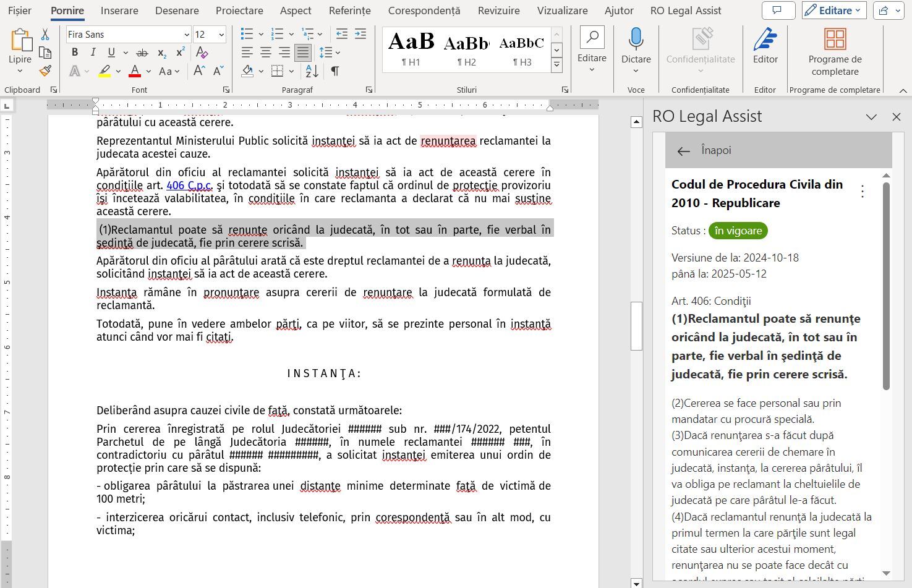Toggle strikethrough formatting
912x588 pixels.
(142, 53)
